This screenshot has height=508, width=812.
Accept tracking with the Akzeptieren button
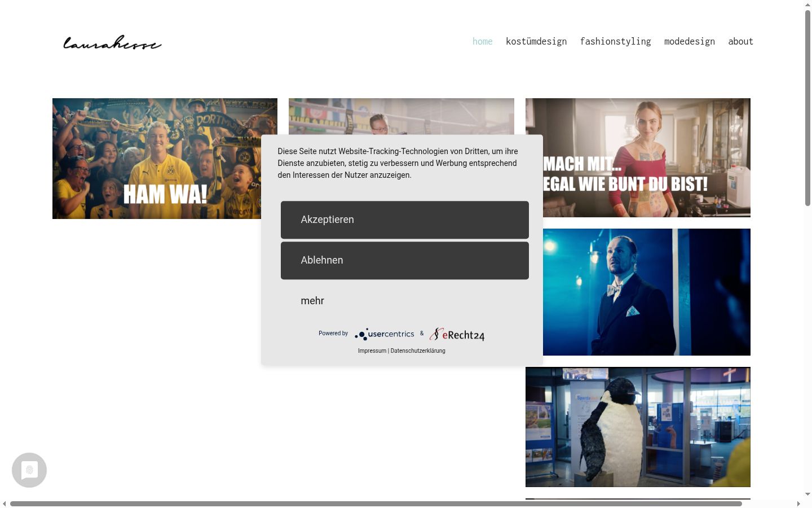pyautogui.click(x=405, y=220)
